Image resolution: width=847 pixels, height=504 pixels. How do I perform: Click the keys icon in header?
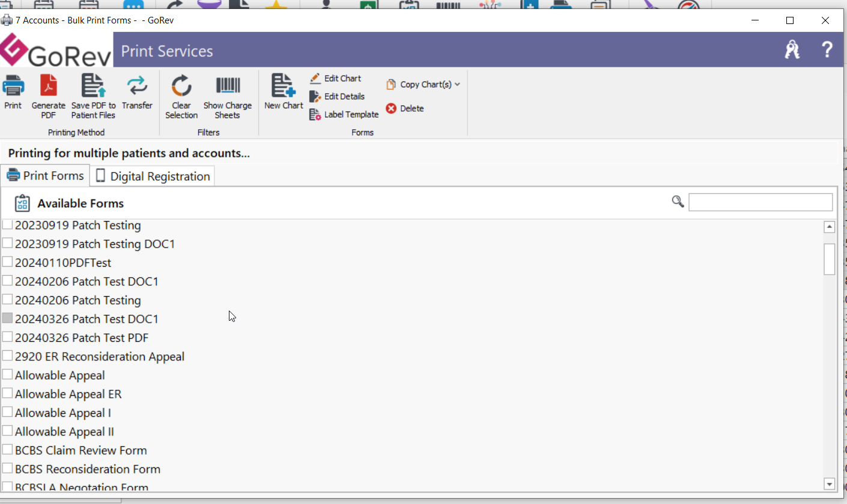coord(792,50)
